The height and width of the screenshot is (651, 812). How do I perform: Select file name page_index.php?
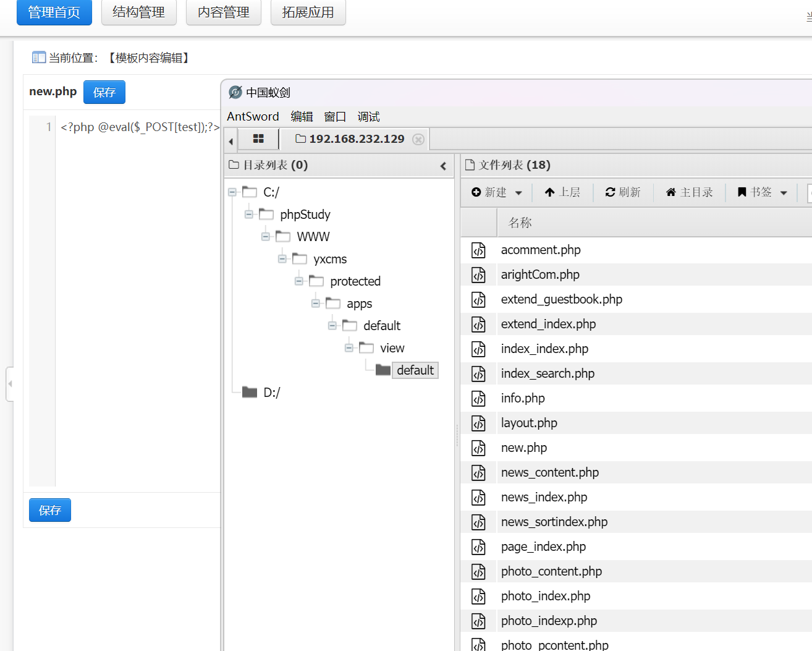[543, 547]
